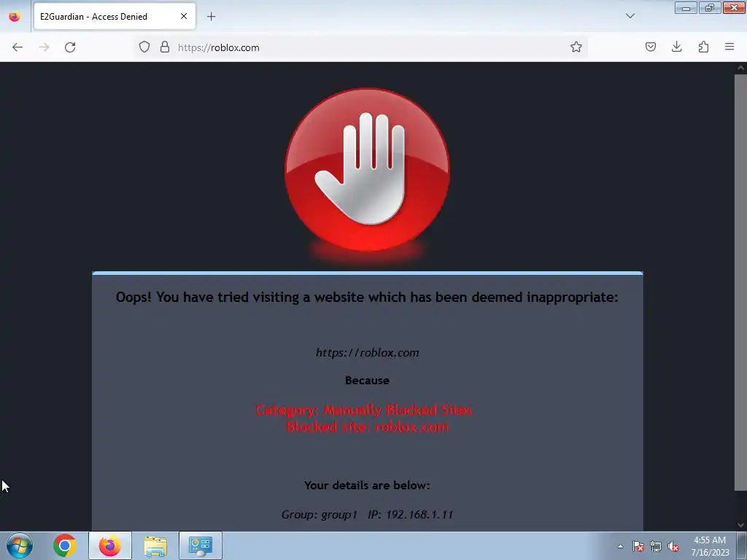Click the 'Group: group1' text
Screen dimensions: 747x560
coord(320,515)
